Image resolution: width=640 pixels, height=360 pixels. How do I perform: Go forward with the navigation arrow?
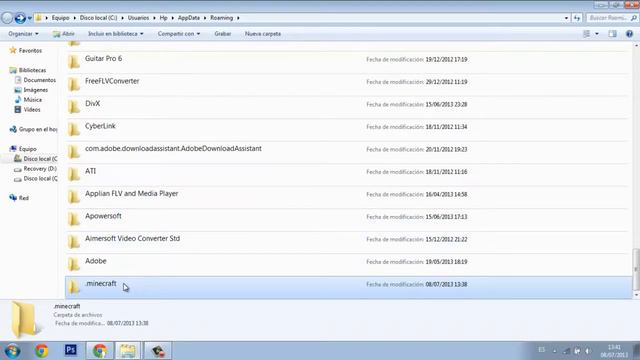[20, 18]
